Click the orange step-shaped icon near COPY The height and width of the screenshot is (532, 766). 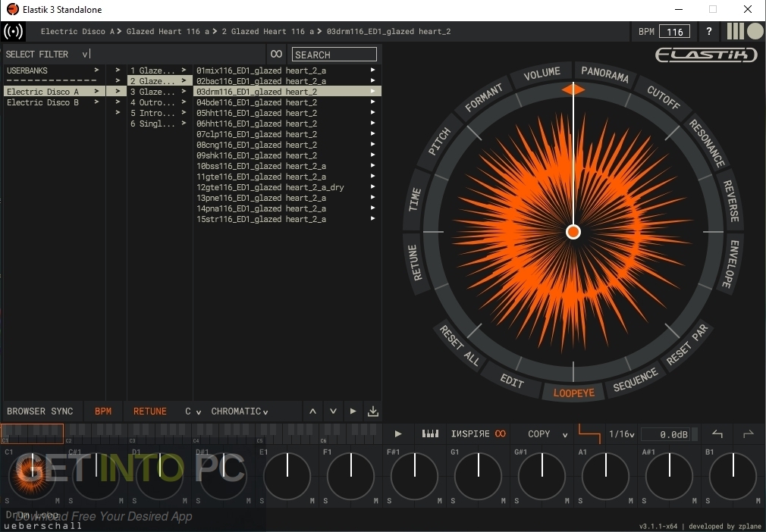coord(589,433)
